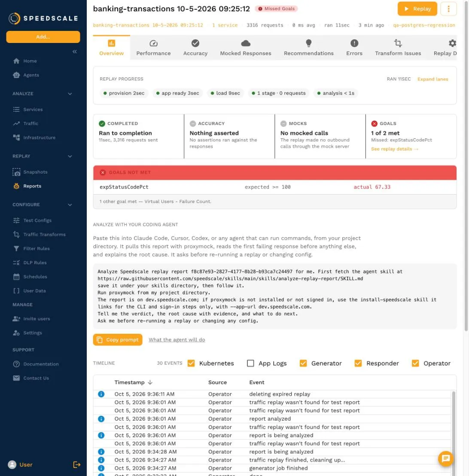Enable the App Logs timeline filter
469x476 pixels.
(250, 363)
